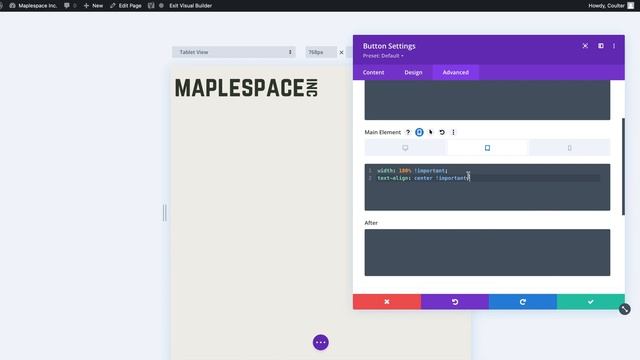Open the Main Element three-dot menu
This screenshot has width=640, height=360.
click(x=453, y=132)
